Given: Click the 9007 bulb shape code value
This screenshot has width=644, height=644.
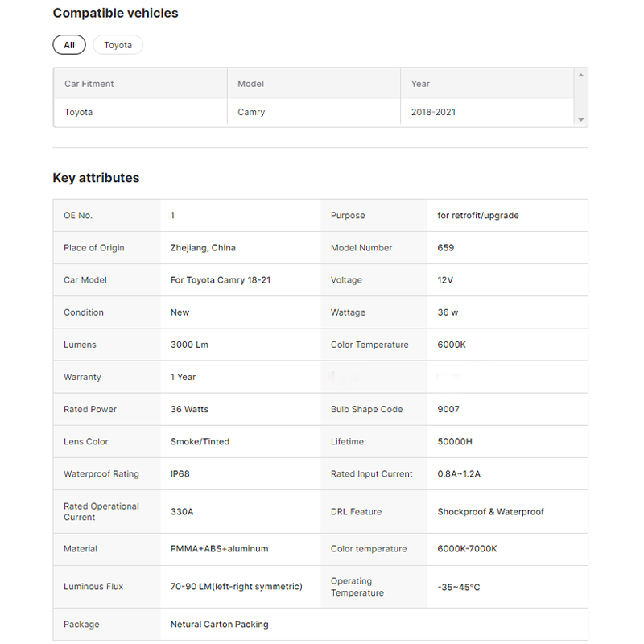Looking at the screenshot, I should click(448, 409).
